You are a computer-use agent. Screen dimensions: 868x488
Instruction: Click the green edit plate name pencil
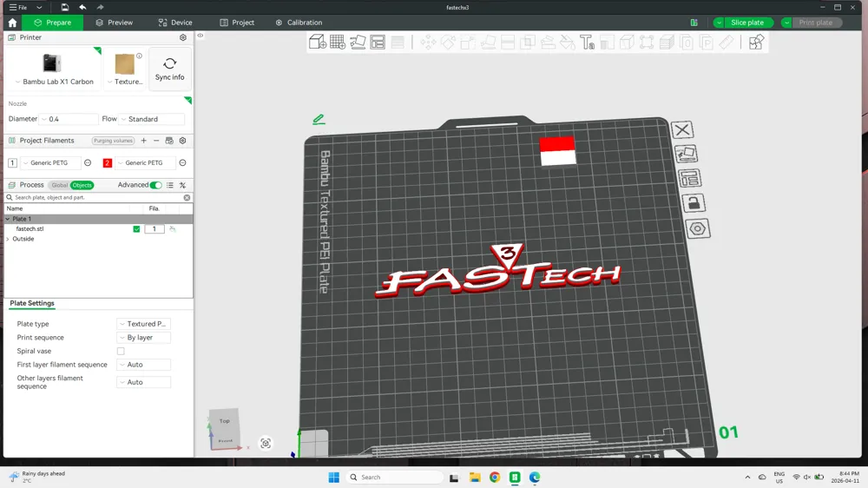(x=319, y=119)
